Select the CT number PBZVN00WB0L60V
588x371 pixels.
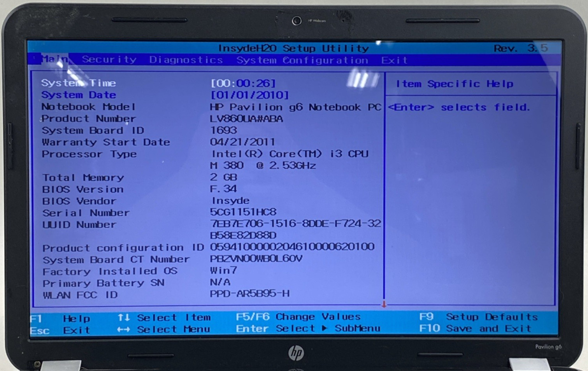[x=256, y=259]
